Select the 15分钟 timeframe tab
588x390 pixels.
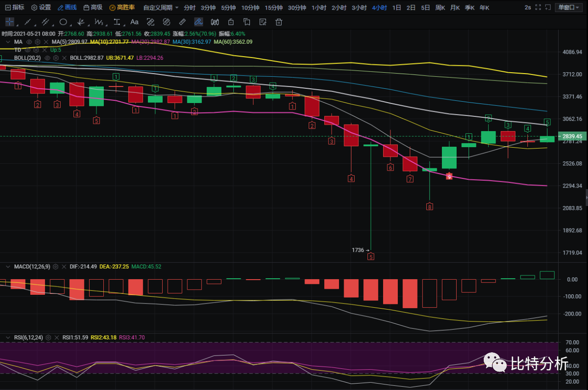[x=274, y=7]
